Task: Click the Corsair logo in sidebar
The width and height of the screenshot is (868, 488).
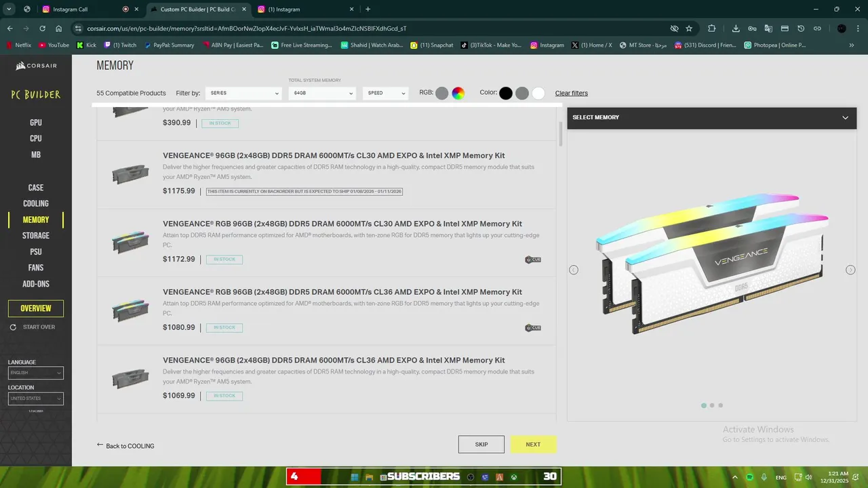Action: (36, 66)
